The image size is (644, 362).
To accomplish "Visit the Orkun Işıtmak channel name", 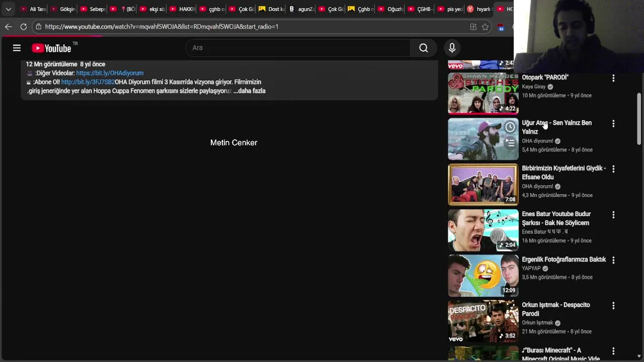I will pyautogui.click(x=537, y=323).
